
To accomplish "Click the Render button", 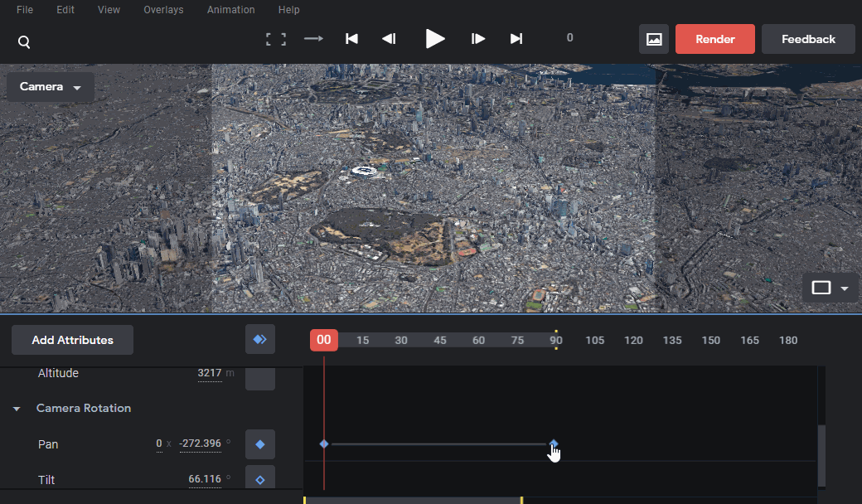I will (714, 39).
